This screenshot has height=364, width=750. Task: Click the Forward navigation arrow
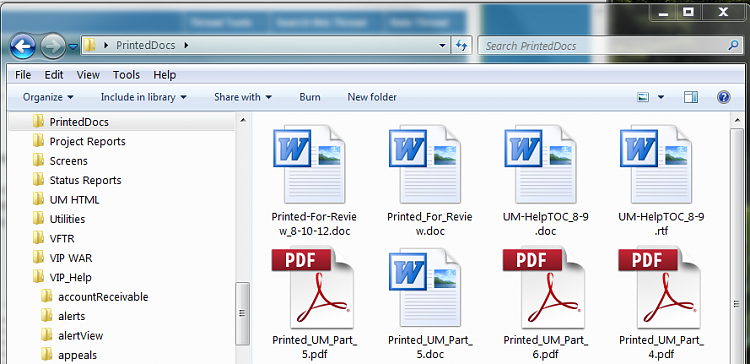pyautogui.click(x=53, y=46)
